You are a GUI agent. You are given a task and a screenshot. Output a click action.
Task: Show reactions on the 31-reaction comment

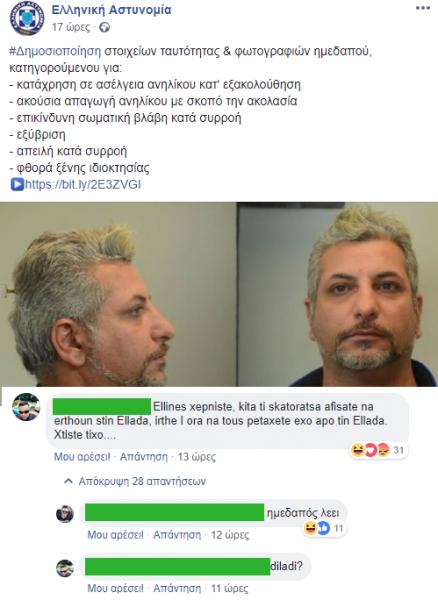pyautogui.click(x=378, y=450)
